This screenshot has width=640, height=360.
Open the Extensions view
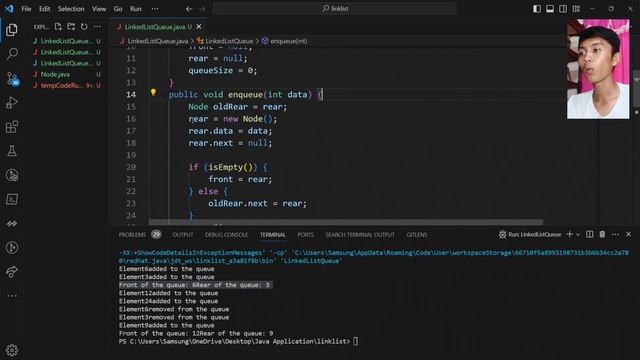12,127
